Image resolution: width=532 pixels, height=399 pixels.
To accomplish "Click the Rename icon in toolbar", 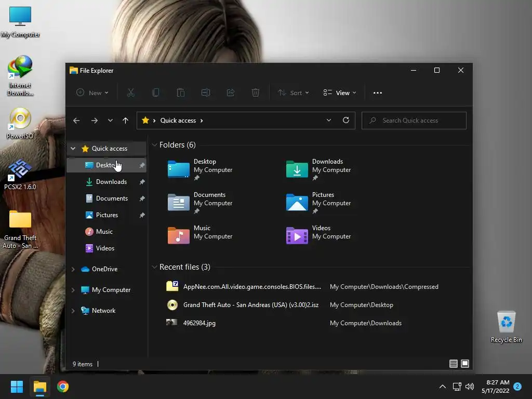I will pos(206,92).
